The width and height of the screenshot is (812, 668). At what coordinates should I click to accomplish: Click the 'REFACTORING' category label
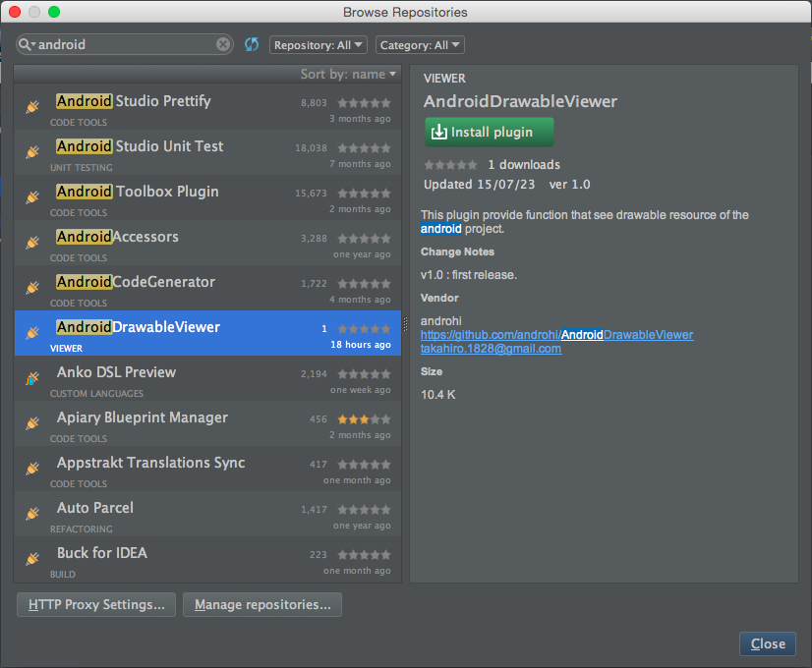(82, 529)
